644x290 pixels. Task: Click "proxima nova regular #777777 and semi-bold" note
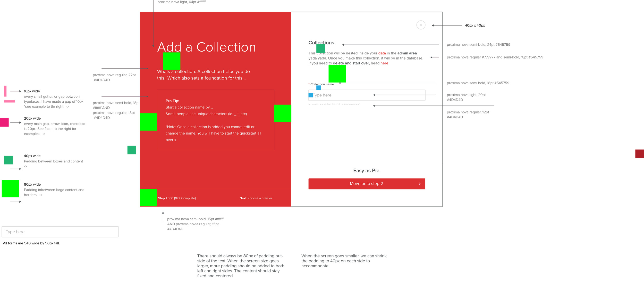(x=495, y=57)
